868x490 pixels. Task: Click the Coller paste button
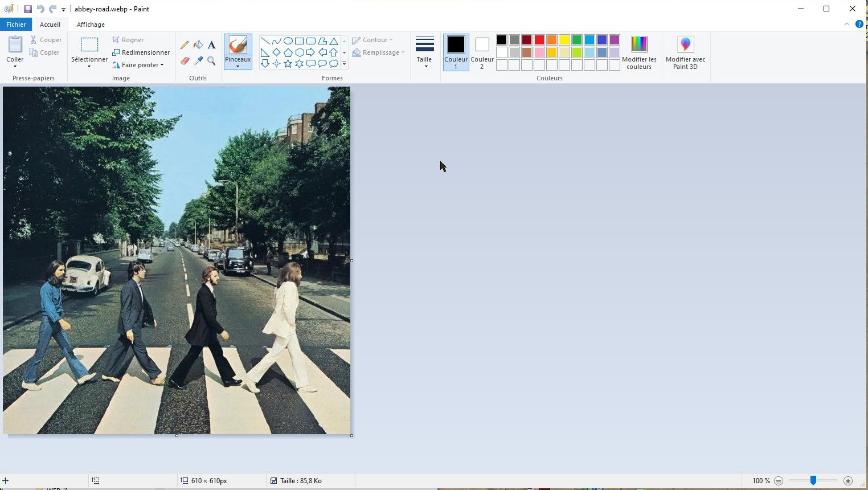coord(15,46)
